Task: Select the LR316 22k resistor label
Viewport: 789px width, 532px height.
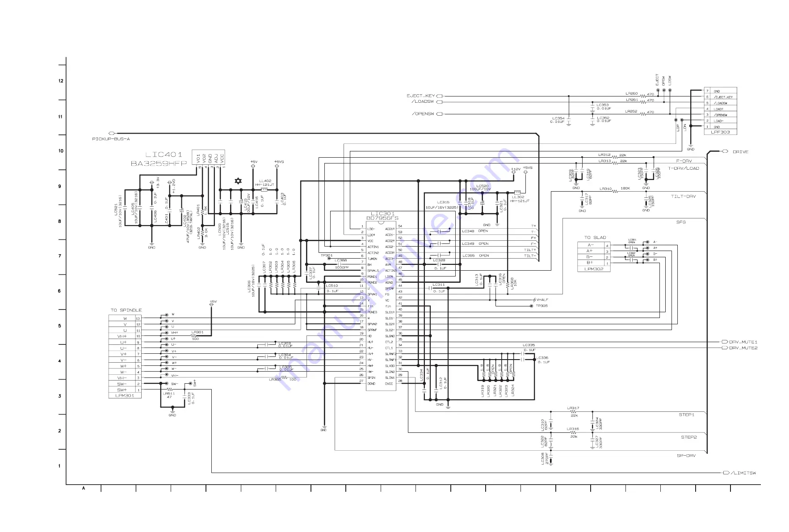Action: pos(573,432)
